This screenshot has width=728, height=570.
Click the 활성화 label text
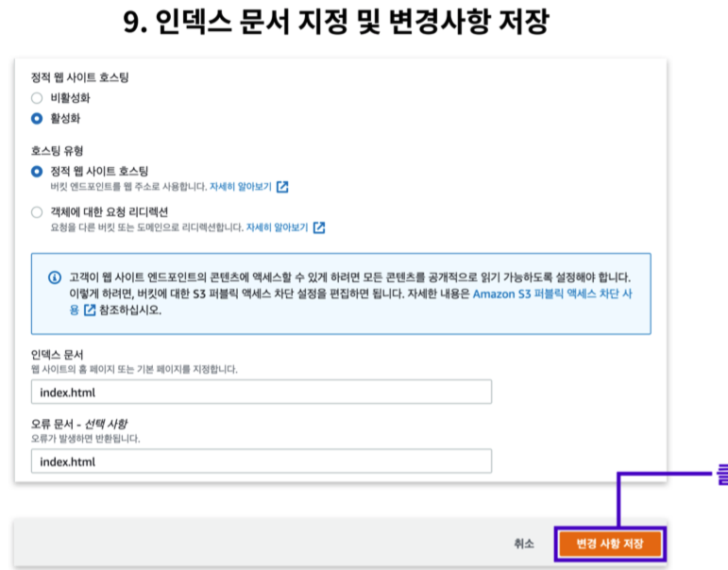tap(65, 118)
